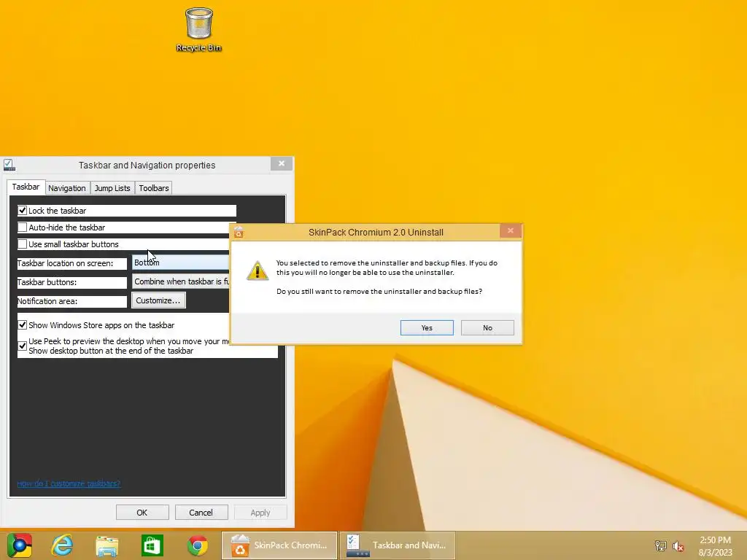The height and width of the screenshot is (560, 747).
Task: Open Taskbar buttons Combine dropdown
Action: [x=181, y=281]
